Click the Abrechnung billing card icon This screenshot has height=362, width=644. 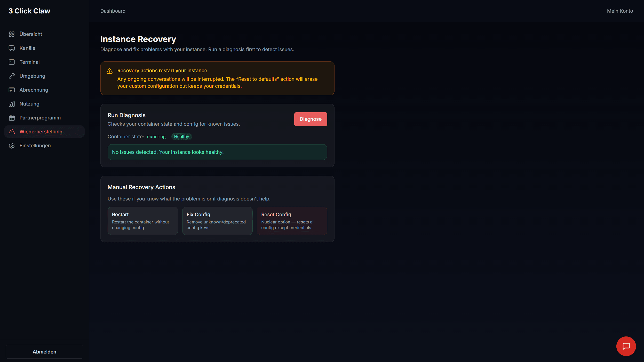pos(12,90)
